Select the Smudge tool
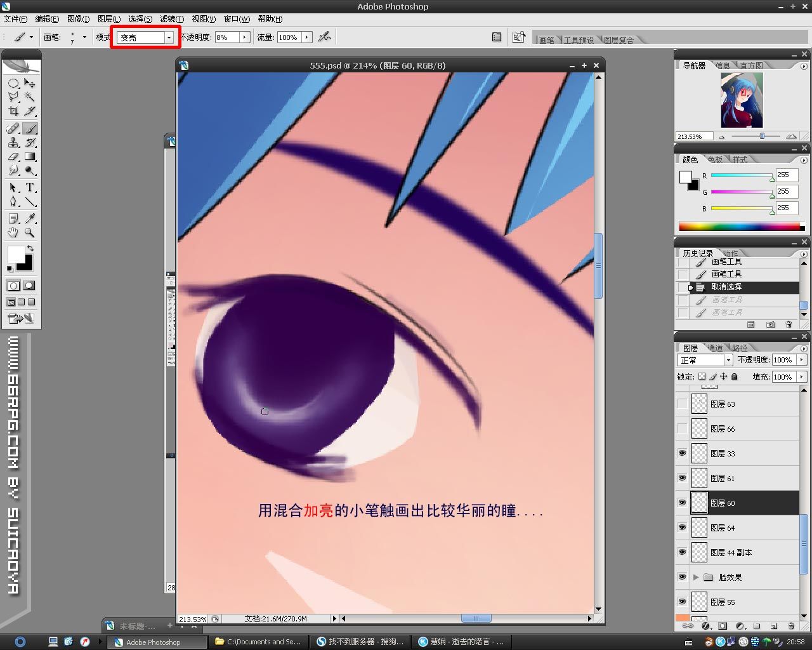 click(13, 170)
